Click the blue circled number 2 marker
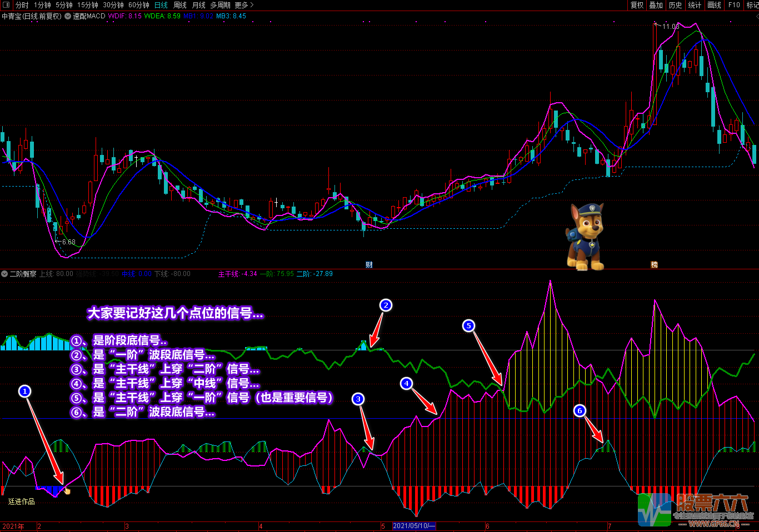The image size is (759, 532). (x=386, y=305)
